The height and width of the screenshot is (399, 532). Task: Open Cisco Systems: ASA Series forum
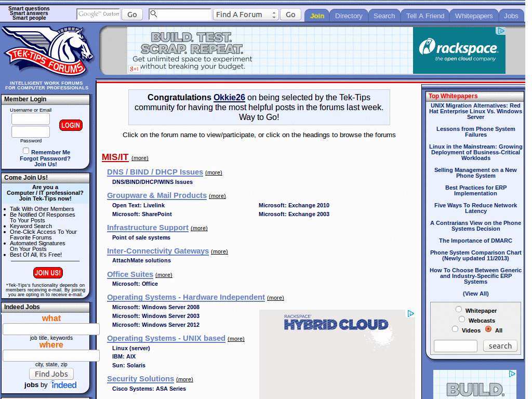click(149, 389)
